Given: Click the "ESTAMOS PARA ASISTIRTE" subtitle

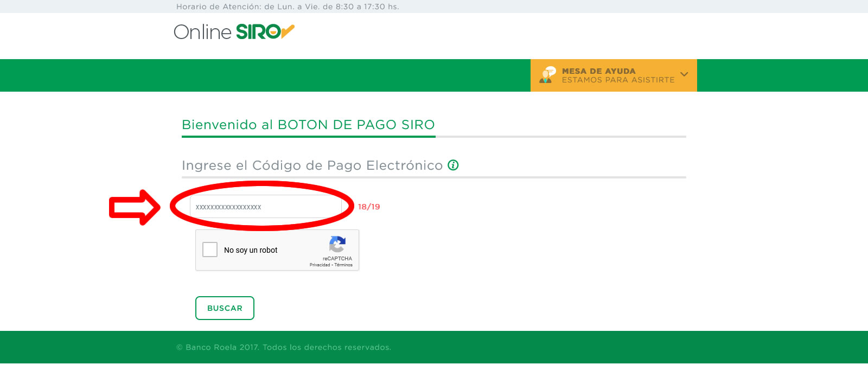Looking at the screenshot, I should pos(618,80).
